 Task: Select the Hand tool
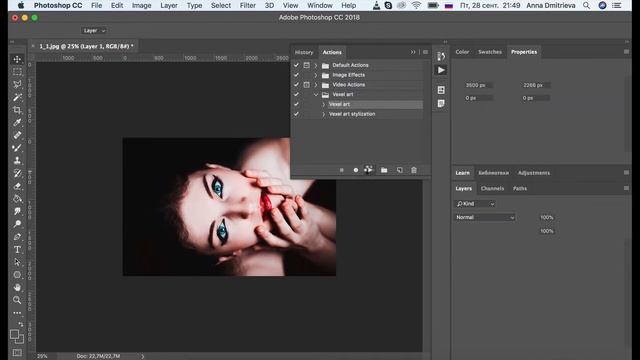pyautogui.click(x=17, y=287)
